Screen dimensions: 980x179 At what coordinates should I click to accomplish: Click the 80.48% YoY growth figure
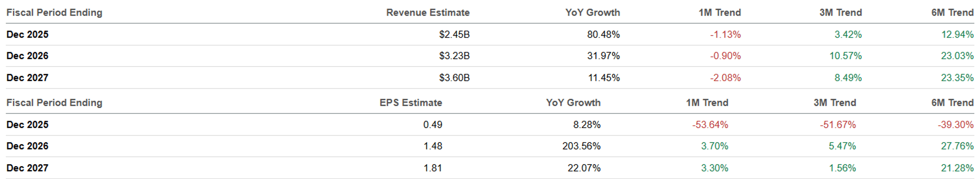(603, 34)
